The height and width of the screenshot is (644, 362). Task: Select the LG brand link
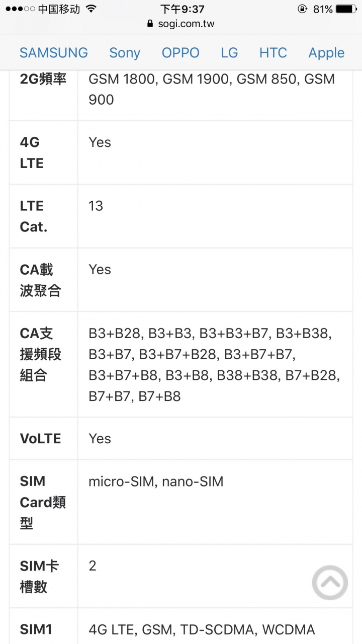pos(229,53)
